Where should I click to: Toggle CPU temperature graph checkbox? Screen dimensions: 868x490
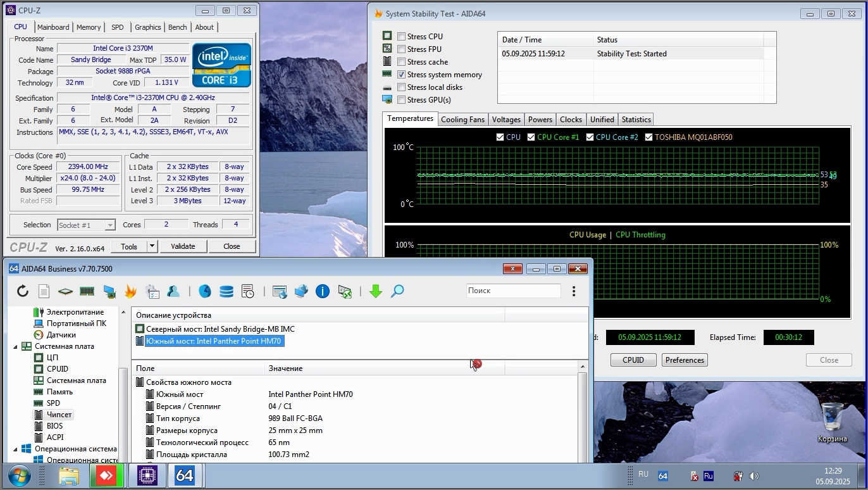[500, 137]
